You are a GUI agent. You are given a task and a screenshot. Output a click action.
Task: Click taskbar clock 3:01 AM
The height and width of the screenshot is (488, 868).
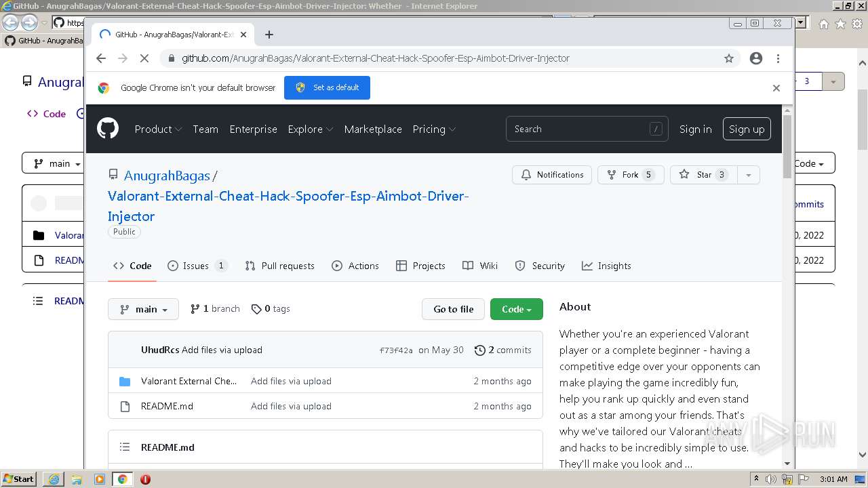pyautogui.click(x=833, y=479)
